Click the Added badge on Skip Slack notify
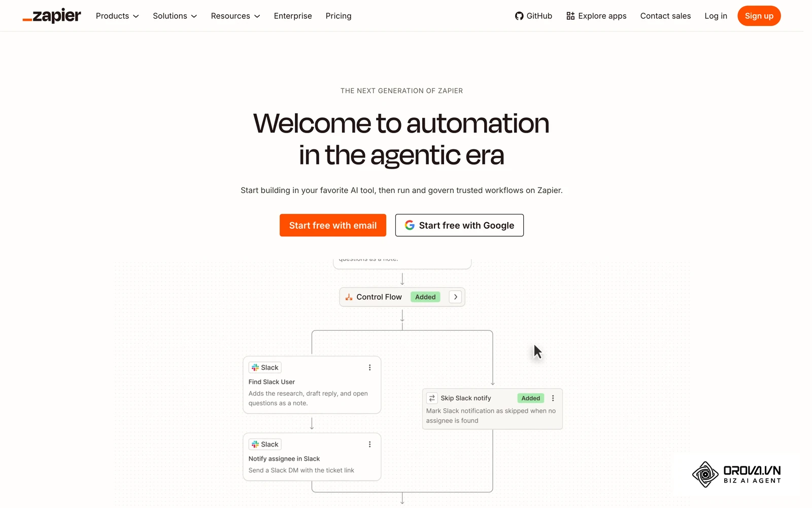 530,398
